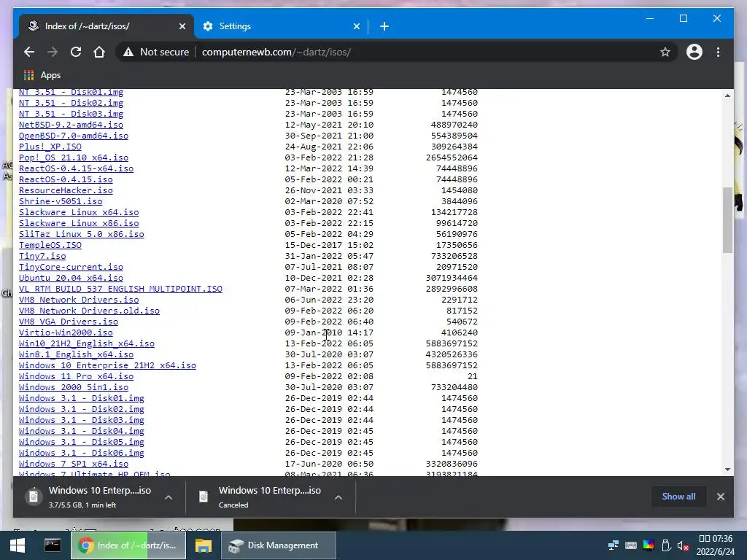Click the Win10_21H2_English_x64.iso link

pyautogui.click(x=87, y=344)
